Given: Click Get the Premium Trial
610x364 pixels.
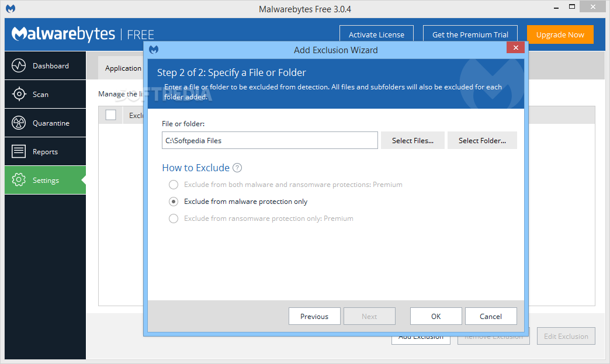Looking at the screenshot, I should pyautogui.click(x=470, y=34).
